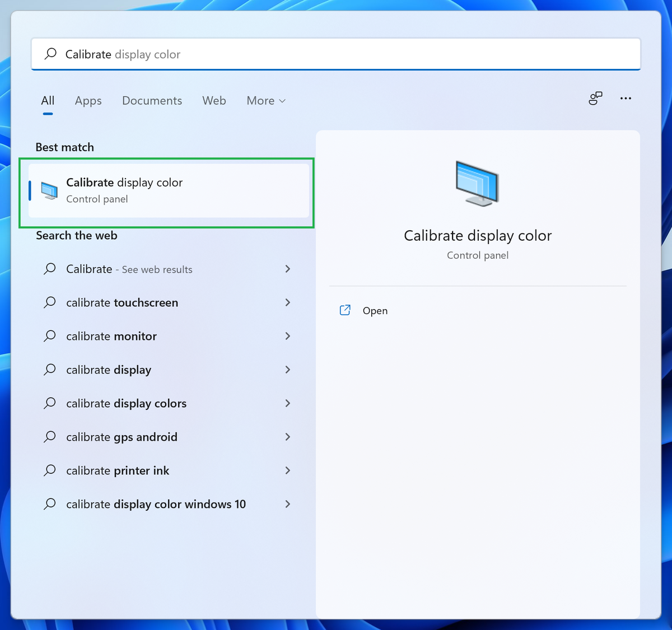Image resolution: width=672 pixels, height=630 pixels.
Task: Open the ellipsis options menu
Action: (626, 98)
